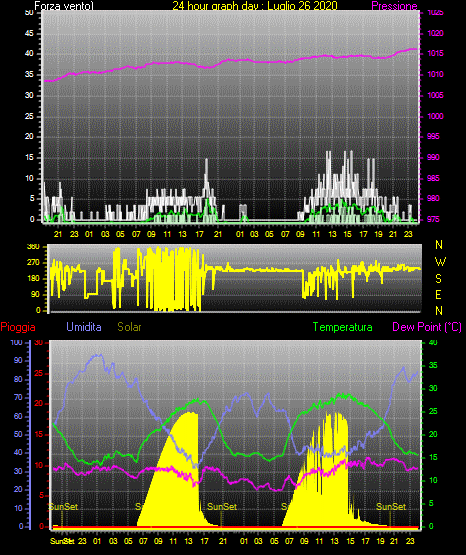Click wind direction axis value 90
Image resolution: width=466 pixels, height=555 pixels.
coord(35,294)
